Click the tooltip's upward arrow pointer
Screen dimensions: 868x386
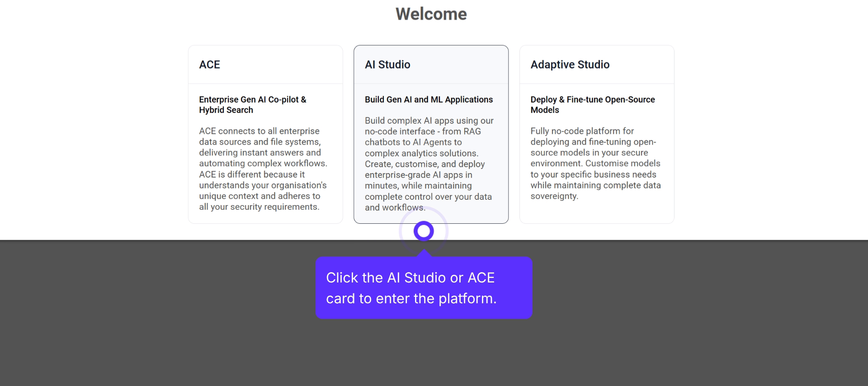(424, 253)
